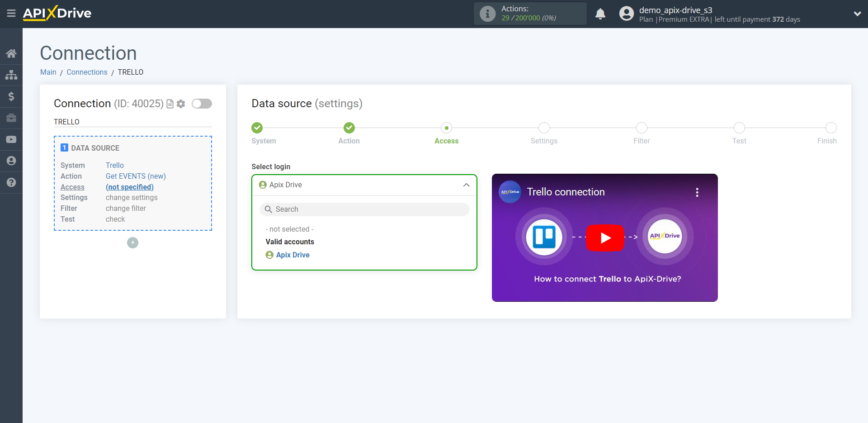Image resolution: width=868 pixels, height=423 pixels.
Task: Expand the account menu chevron
Action: pyautogui.click(x=857, y=14)
